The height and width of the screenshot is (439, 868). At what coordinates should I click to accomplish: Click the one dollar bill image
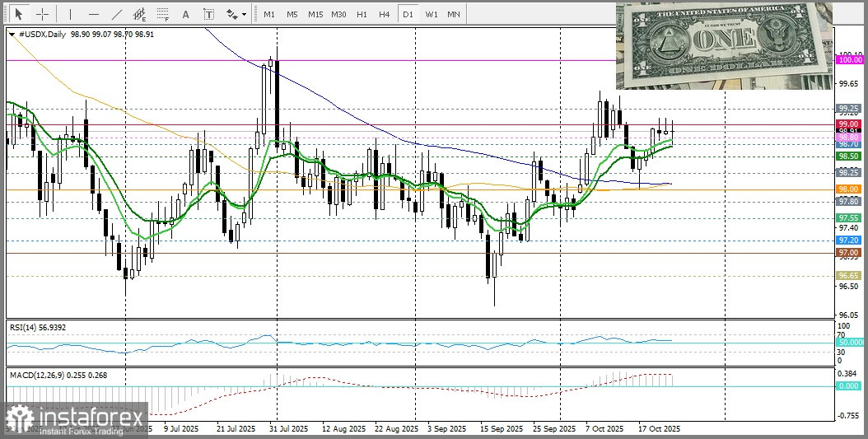click(724, 44)
